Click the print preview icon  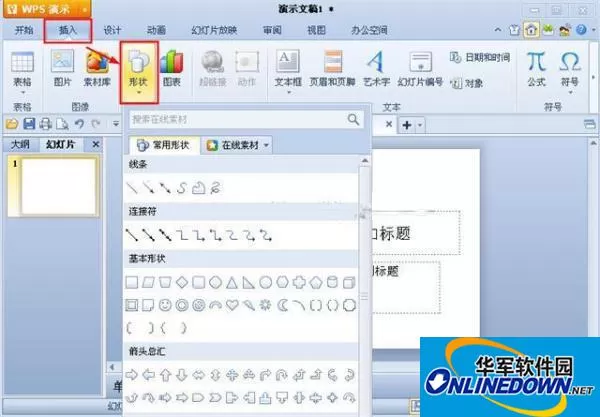click(x=62, y=124)
